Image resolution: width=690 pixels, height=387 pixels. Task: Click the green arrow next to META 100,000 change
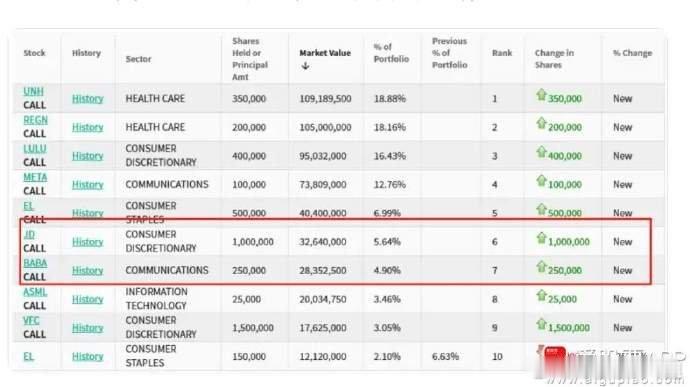click(541, 181)
